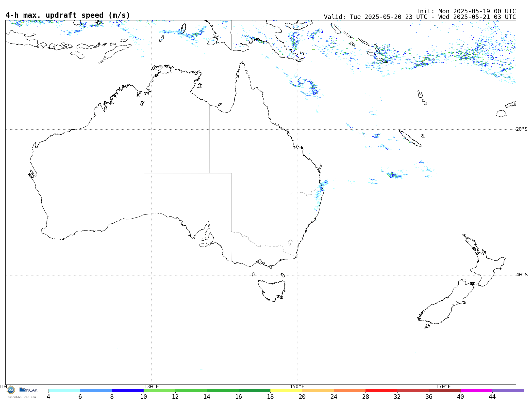Open the ensemble.ucar.edu link text
This screenshot has width=532, height=400.
point(22,397)
